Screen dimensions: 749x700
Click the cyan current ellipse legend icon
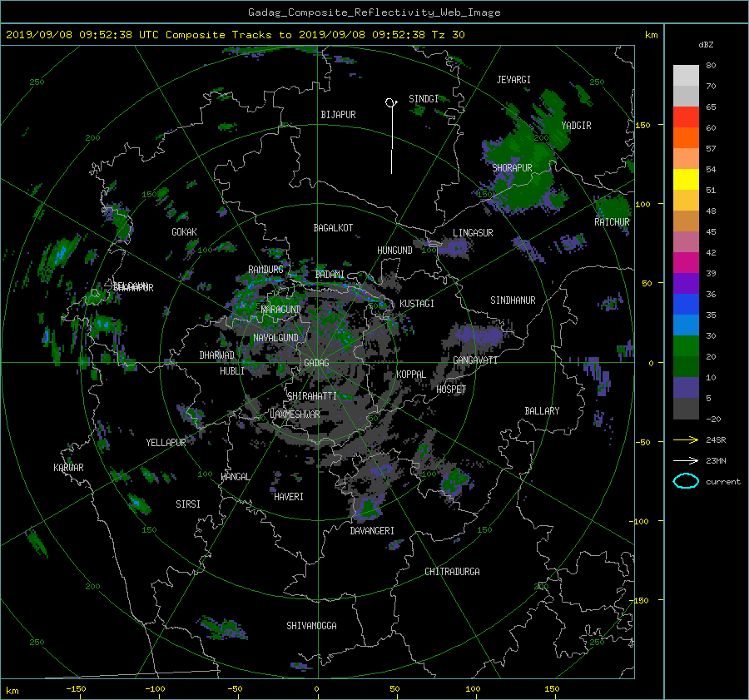tap(686, 481)
